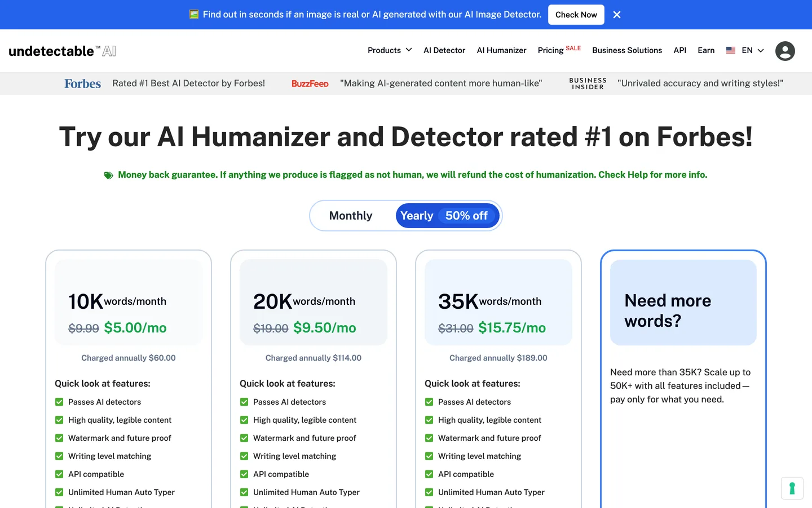The image size is (812, 508).
Task: Click the 20K plan Quick look at features heading
Action: (x=288, y=383)
